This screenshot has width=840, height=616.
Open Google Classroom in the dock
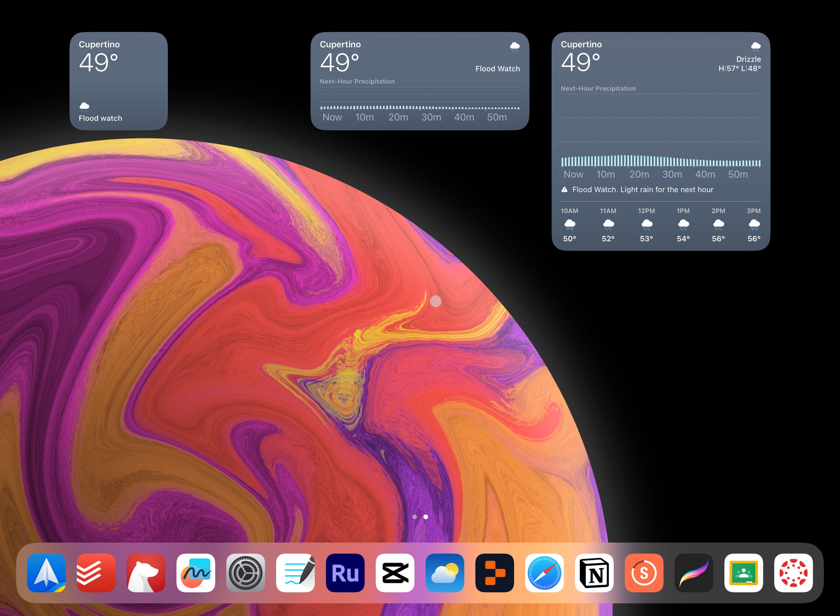click(x=743, y=573)
